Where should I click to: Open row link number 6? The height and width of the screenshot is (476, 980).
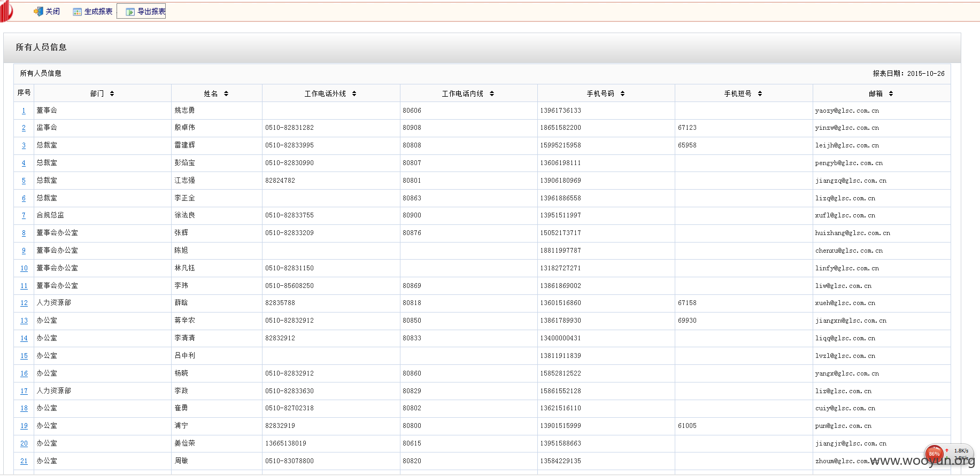click(24, 198)
